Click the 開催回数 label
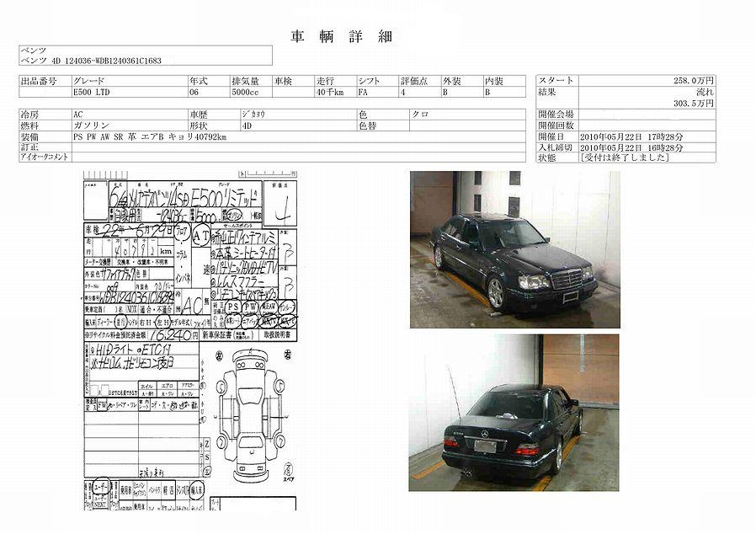This screenshot has width=756, height=534. 556,125
